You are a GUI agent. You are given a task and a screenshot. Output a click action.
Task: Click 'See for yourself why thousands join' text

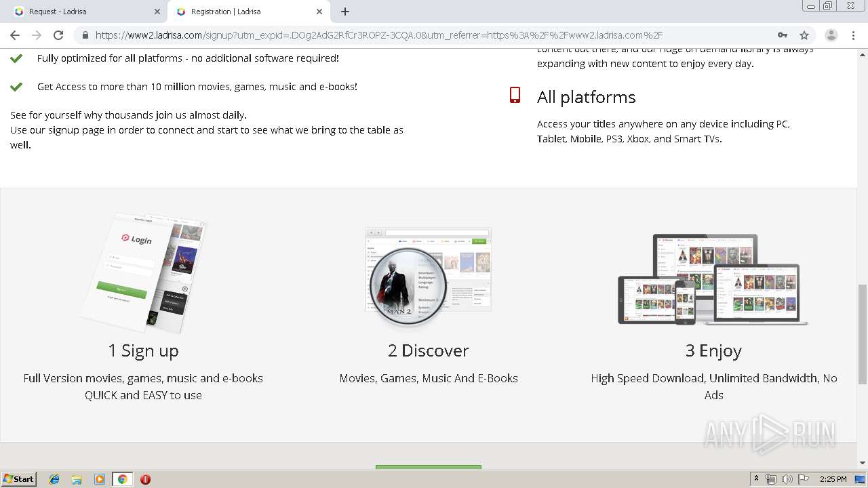128,115
